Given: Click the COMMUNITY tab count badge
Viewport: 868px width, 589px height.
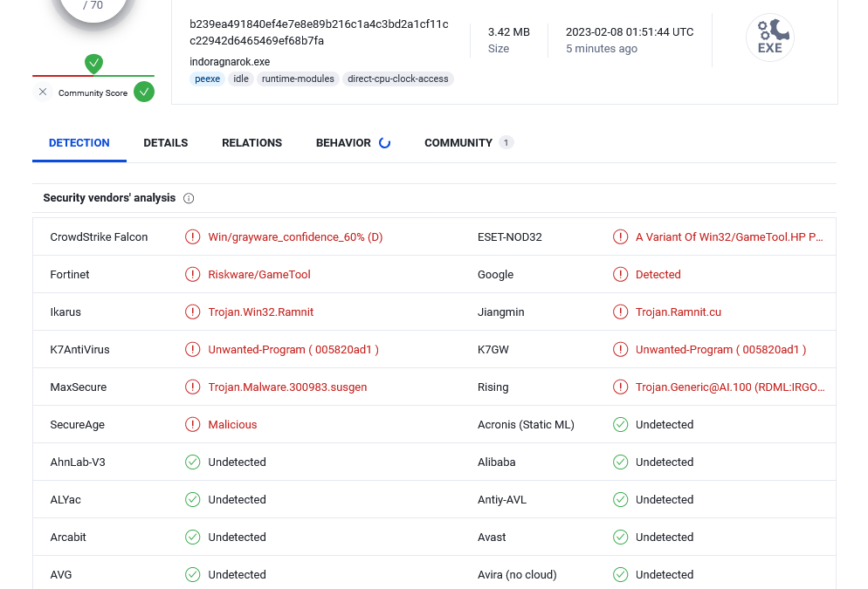Looking at the screenshot, I should [506, 143].
